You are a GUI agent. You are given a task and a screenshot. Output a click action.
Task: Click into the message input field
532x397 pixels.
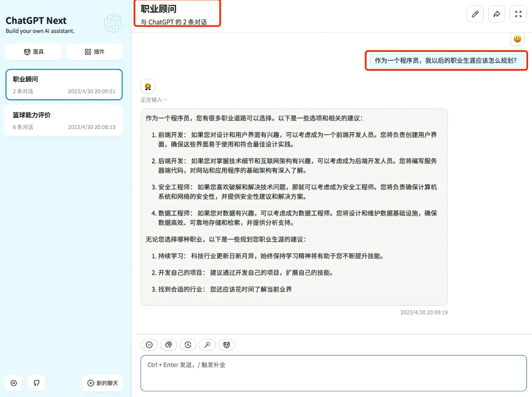(x=334, y=373)
